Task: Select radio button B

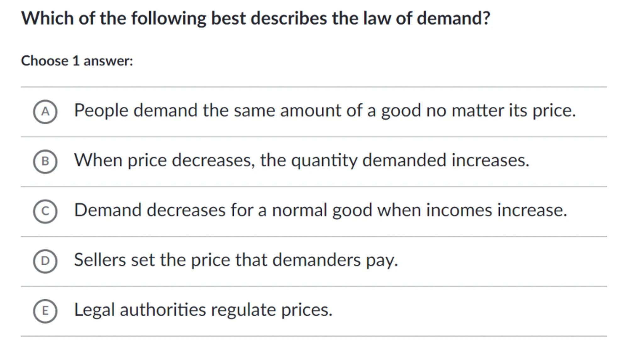Action: [45, 161]
